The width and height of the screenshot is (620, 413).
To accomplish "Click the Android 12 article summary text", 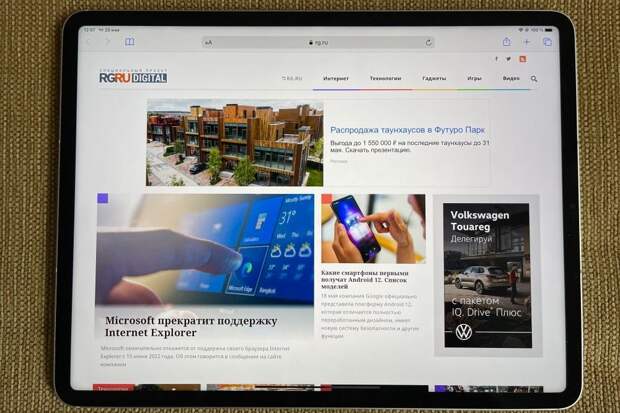I will click(369, 316).
